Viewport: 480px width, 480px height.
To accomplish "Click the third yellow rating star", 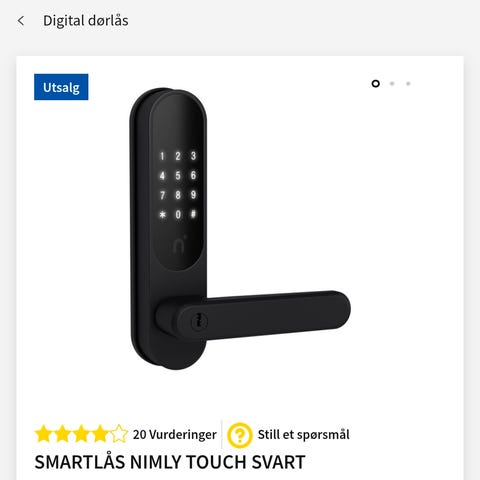I will coord(81,434).
